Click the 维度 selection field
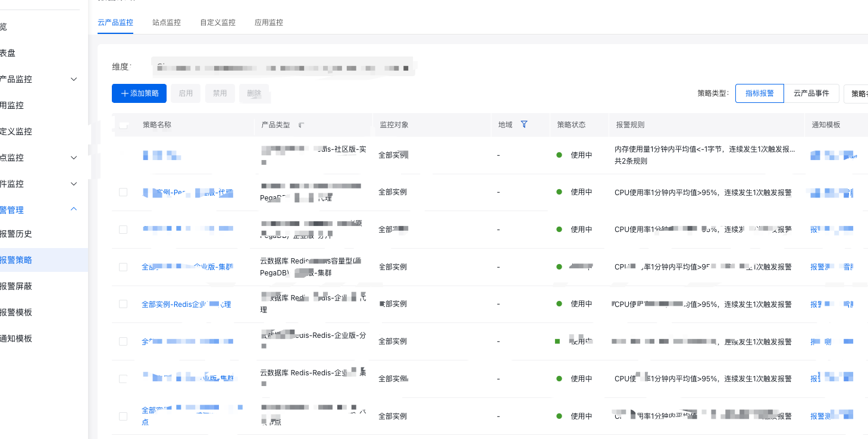Viewport: 868px width, 439px height. click(283, 67)
